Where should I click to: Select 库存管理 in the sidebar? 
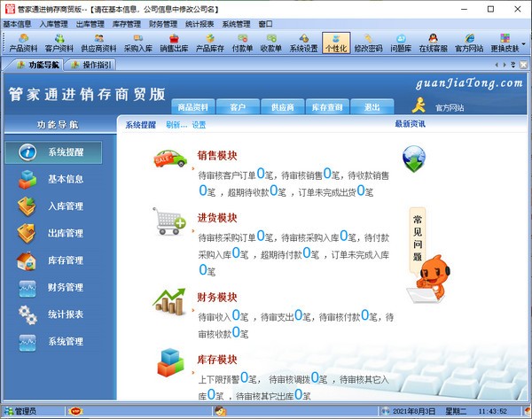coord(53,260)
